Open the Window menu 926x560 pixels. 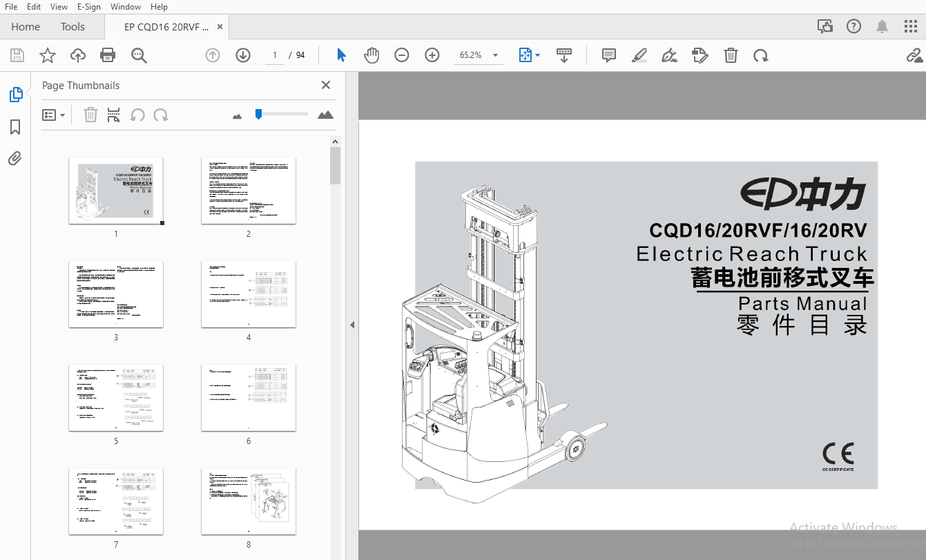(126, 7)
